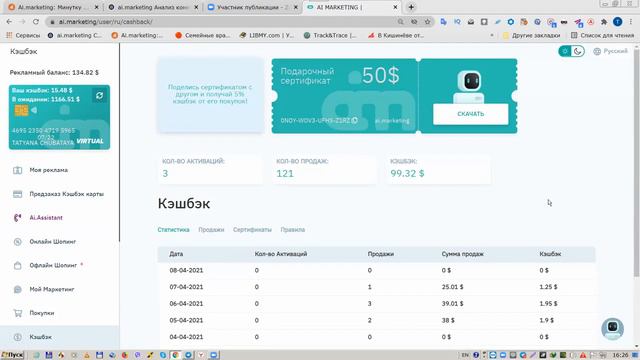Open Семейные вра... bookmark
The image size is (640, 360).
[x=203, y=36]
